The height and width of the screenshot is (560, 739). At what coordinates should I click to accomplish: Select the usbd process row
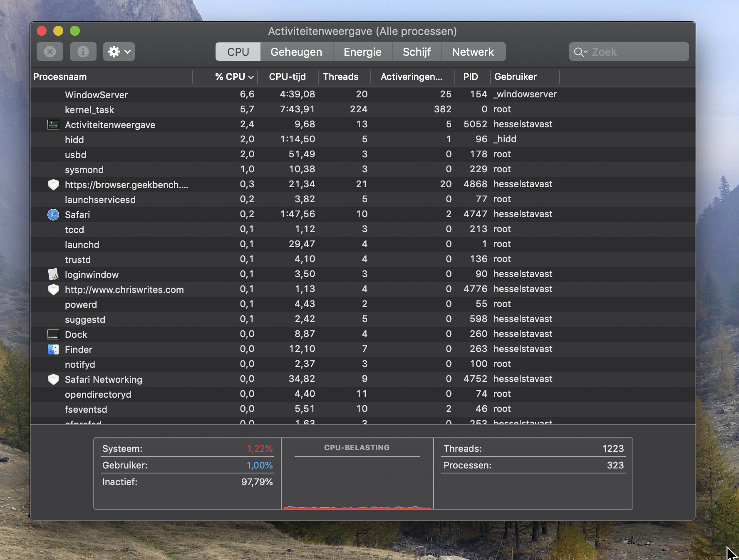363,154
